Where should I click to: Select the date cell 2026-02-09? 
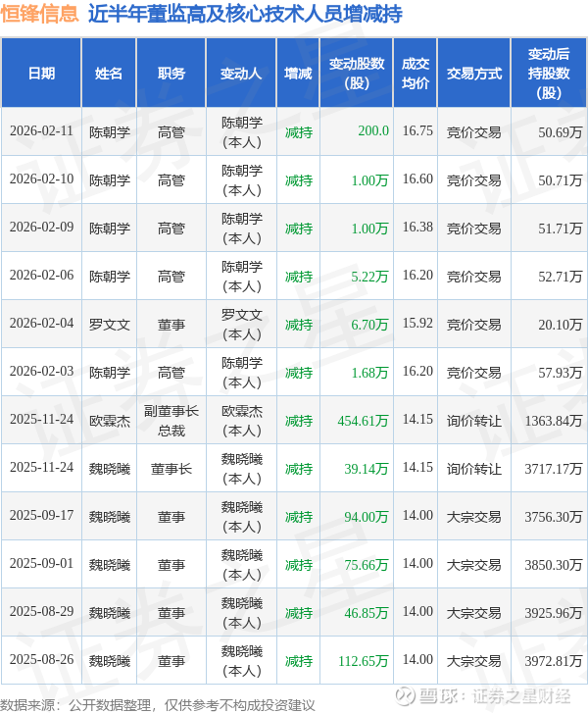point(41,228)
